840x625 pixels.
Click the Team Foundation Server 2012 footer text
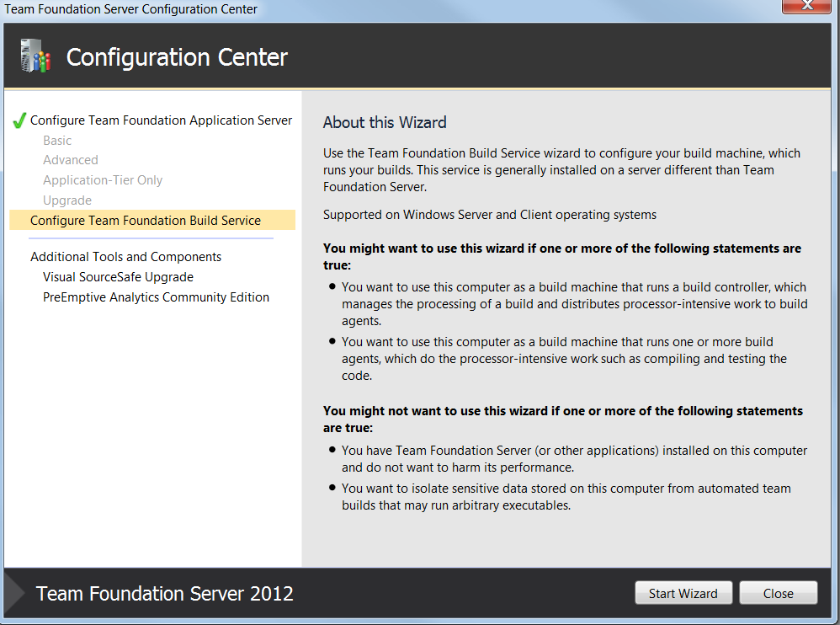pyautogui.click(x=164, y=594)
